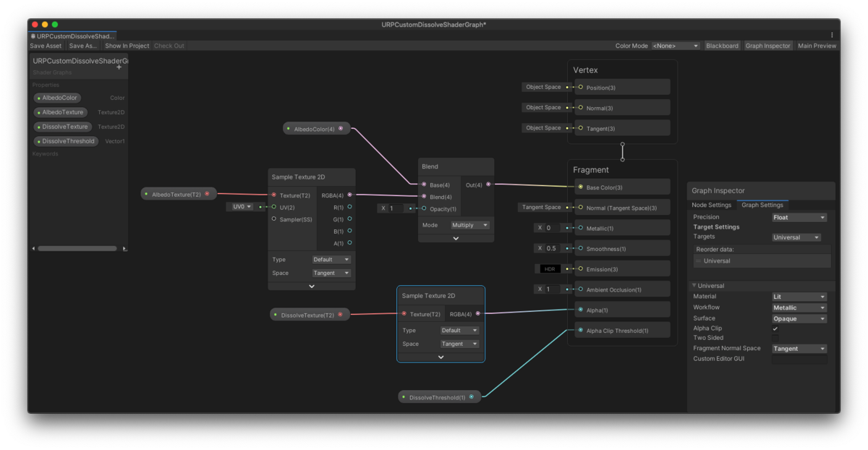
Task: Click Fragment Base Color(3) port
Action: [580, 187]
